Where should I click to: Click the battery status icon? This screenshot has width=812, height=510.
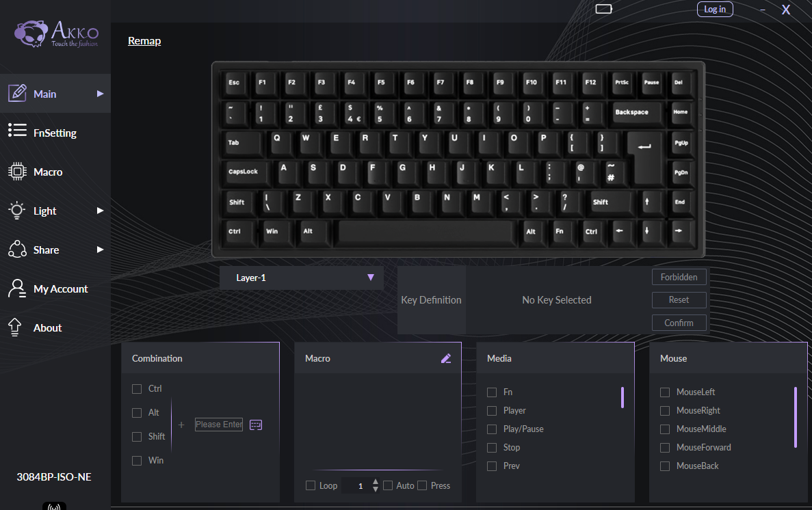604,9
